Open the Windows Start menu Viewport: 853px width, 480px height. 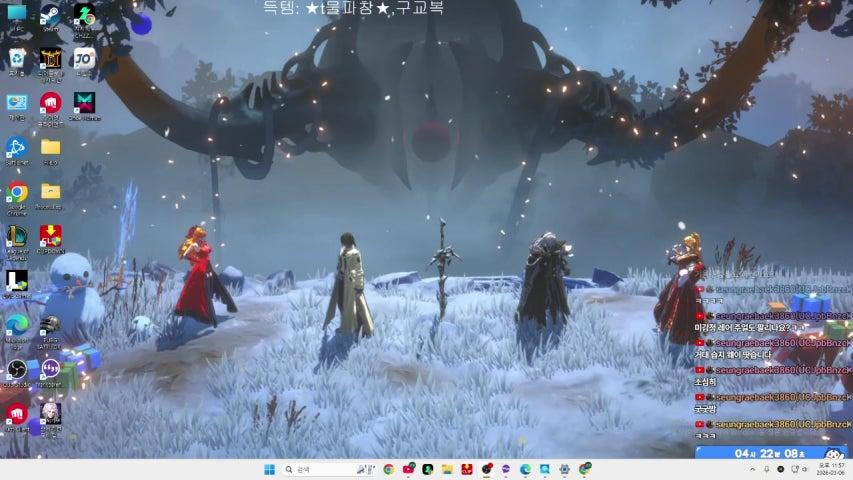click(269, 469)
